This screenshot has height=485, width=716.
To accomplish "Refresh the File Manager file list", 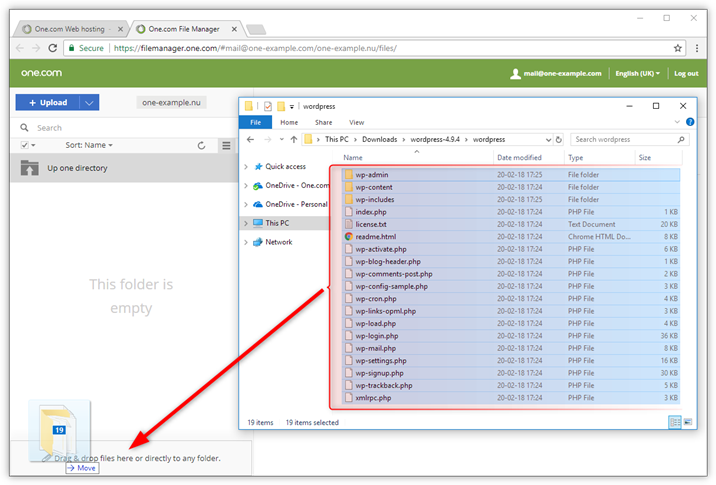I will (x=201, y=146).
